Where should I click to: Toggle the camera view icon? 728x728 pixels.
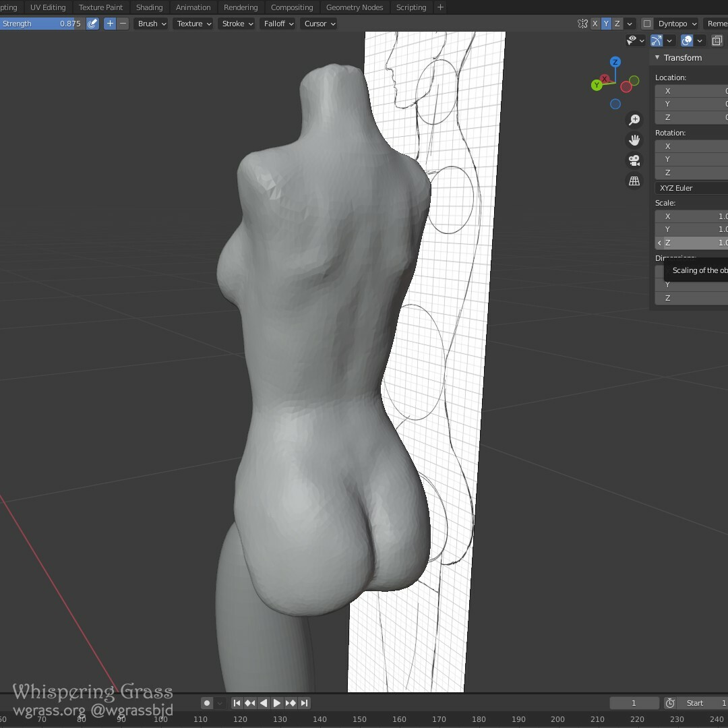[x=634, y=160]
